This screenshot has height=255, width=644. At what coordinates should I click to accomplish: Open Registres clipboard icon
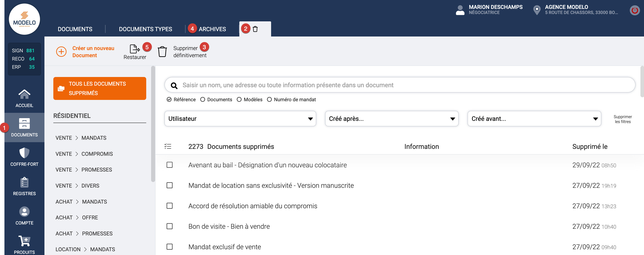(24, 182)
